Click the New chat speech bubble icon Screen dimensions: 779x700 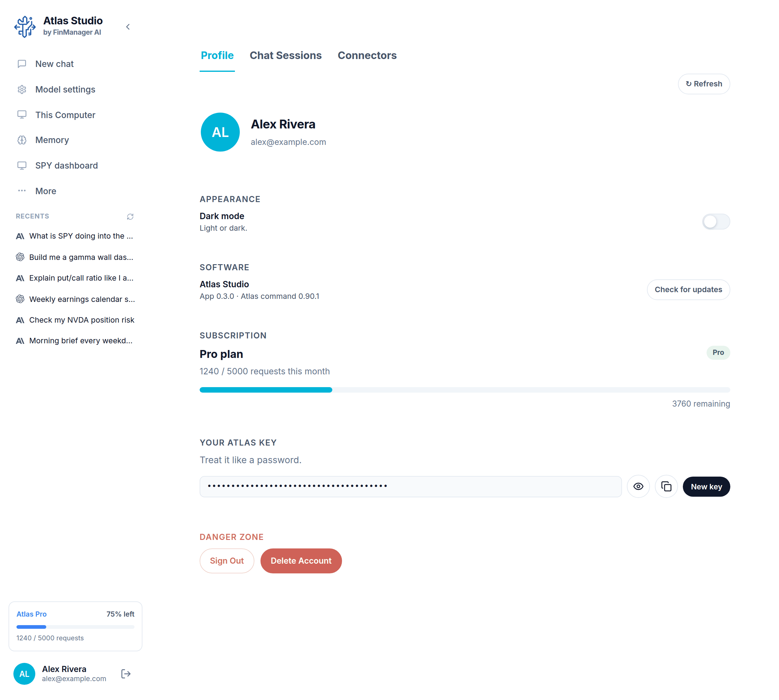(x=22, y=64)
